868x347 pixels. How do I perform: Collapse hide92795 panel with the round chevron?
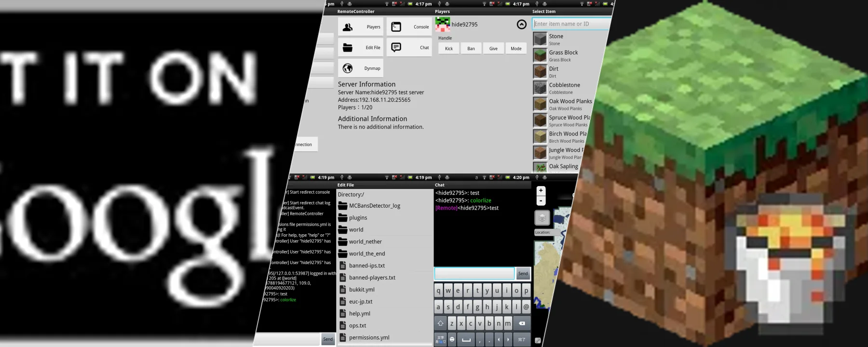point(521,25)
